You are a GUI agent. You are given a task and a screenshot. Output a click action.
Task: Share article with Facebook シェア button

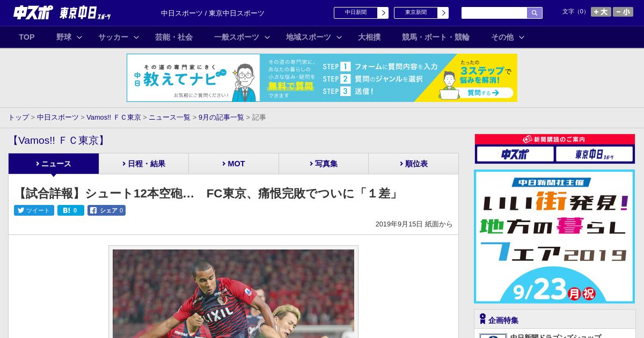click(x=106, y=210)
